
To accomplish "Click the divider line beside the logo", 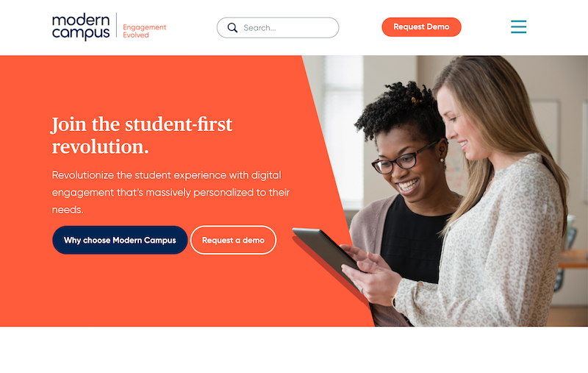I will point(116,26).
